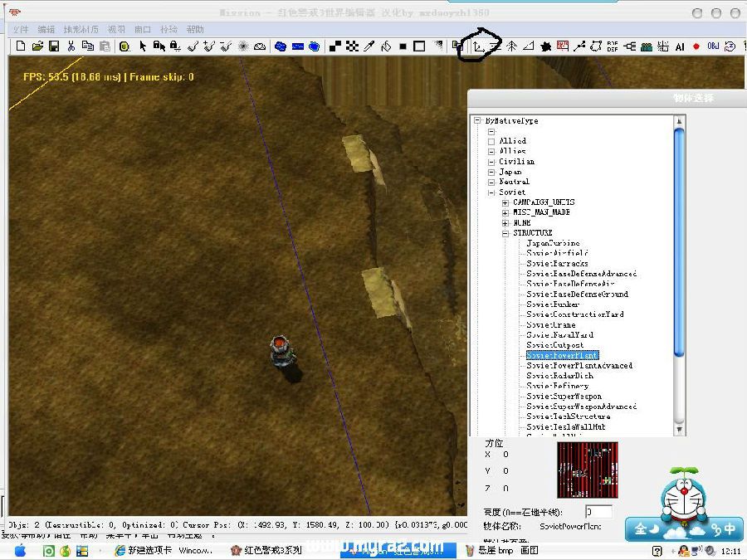Click the starburst brush toolbar icon
The width and height of the screenshot is (747, 560).
pos(243,46)
